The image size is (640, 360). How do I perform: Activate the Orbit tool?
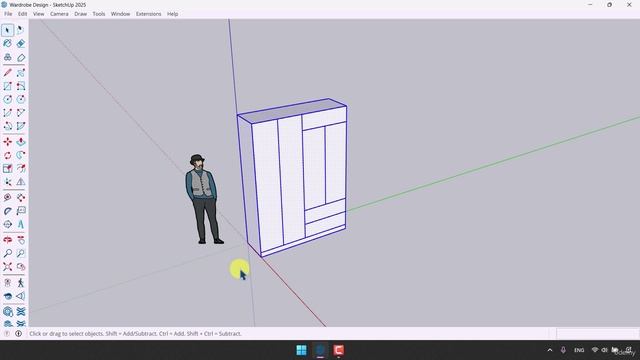click(7, 240)
